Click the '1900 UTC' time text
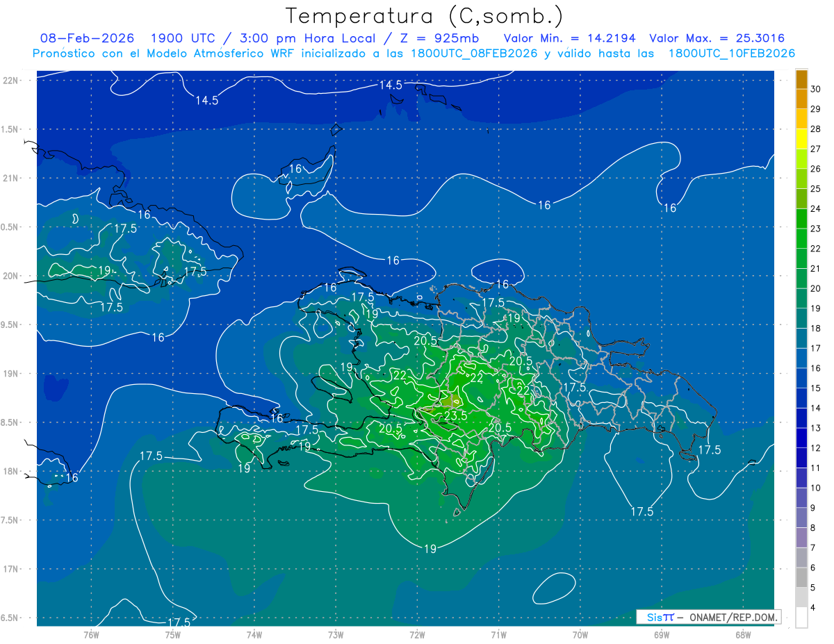Screen dimensions: 834x644 click(183, 38)
